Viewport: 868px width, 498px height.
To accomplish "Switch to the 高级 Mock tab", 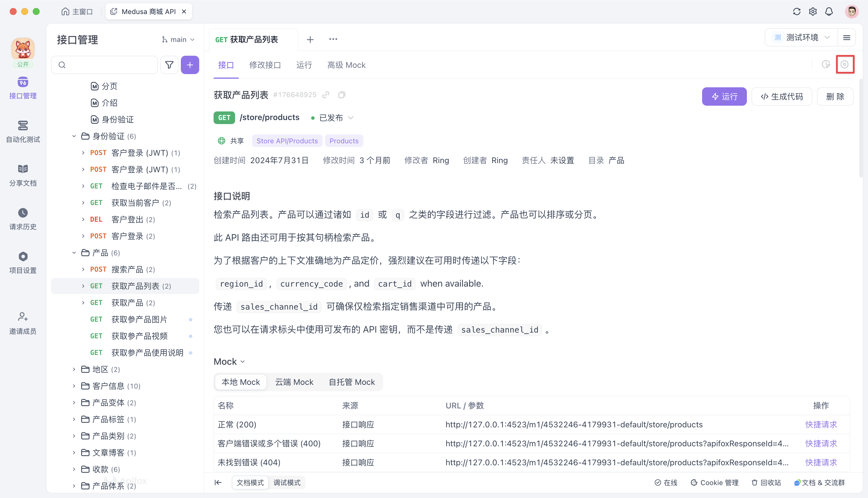I will [346, 65].
